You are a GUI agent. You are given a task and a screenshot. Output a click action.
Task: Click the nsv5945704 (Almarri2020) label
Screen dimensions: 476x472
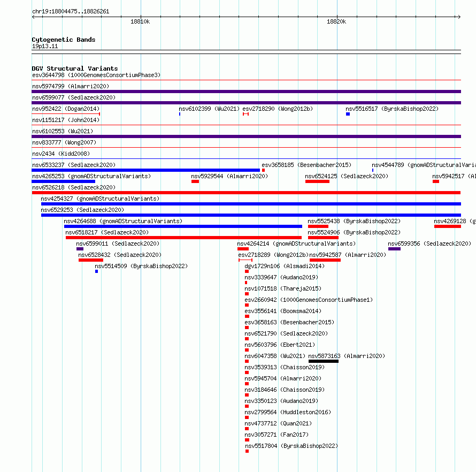point(283,378)
